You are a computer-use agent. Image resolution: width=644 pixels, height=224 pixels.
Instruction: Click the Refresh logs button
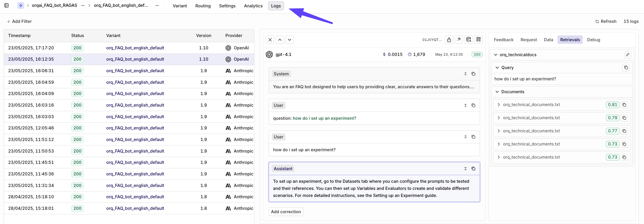pyautogui.click(x=606, y=21)
